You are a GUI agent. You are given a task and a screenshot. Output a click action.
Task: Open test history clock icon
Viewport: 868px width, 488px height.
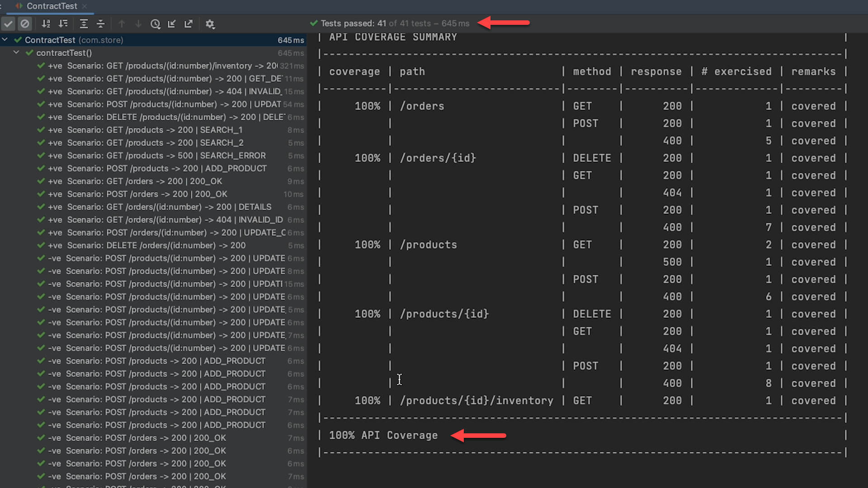click(x=155, y=24)
